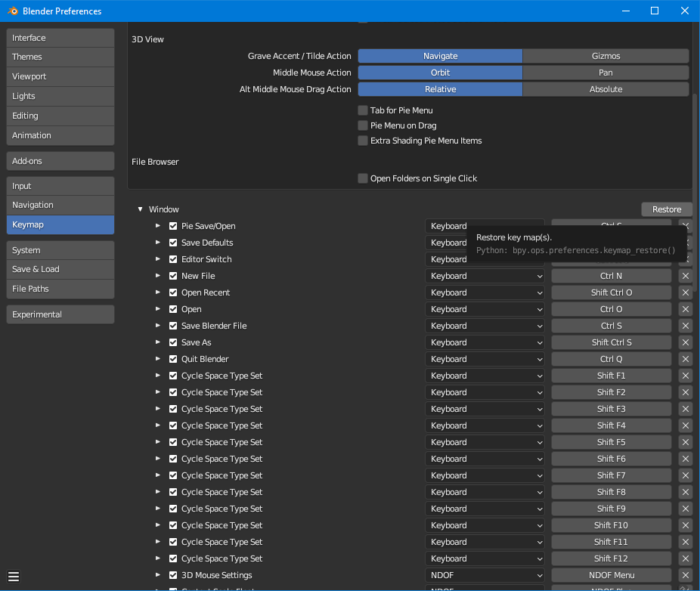Remove the Shift F6 keymap entry
The height and width of the screenshot is (591, 700).
pos(686,459)
